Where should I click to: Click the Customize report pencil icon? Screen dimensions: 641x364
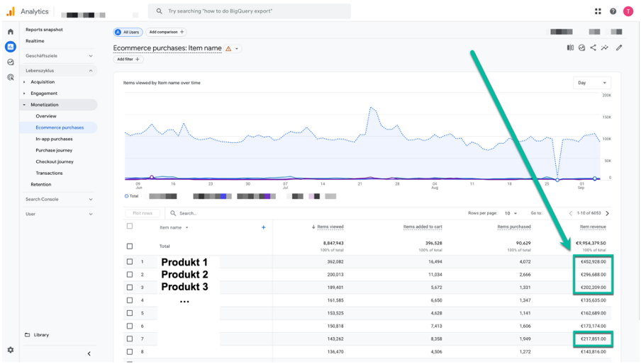pyautogui.click(x=619, y=47)
